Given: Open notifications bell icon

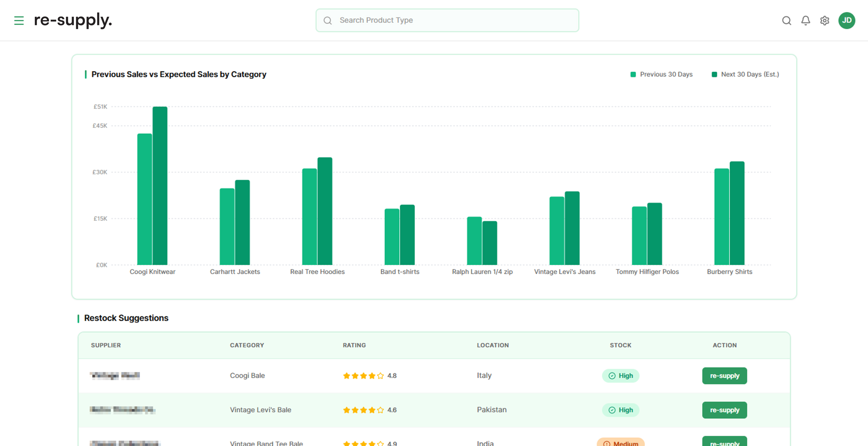Looking at the screenshot, I should [x=805, y=21].
